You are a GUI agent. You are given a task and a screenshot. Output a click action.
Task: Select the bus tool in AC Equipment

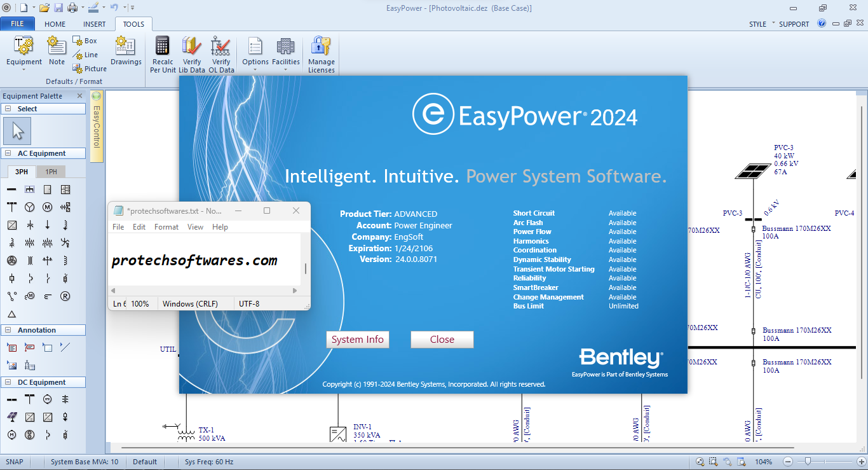tap(11, 190)
